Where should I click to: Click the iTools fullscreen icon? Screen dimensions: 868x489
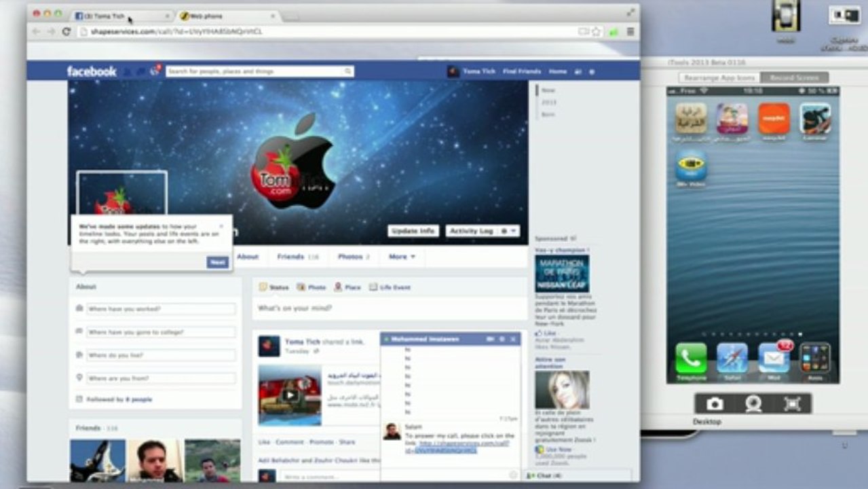[792, 404]
